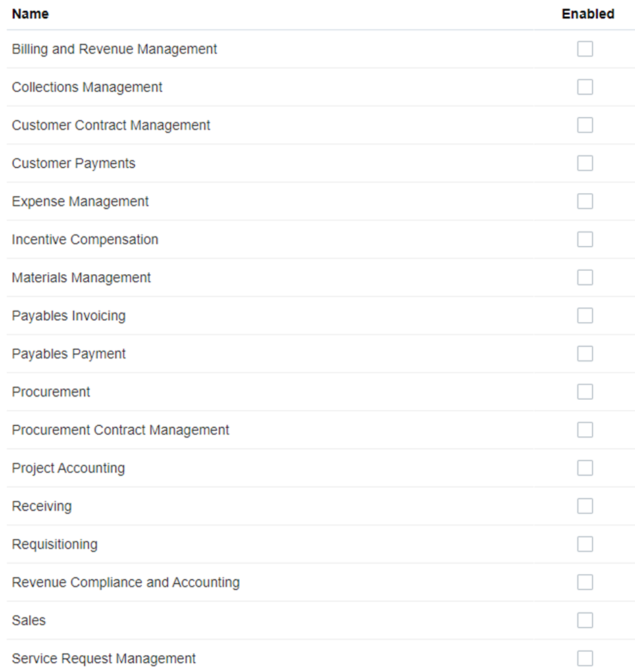This screenshot has width=635, height=672.
Task: Enable Payables Invoicing checkbox
Action: coord(585,316)
